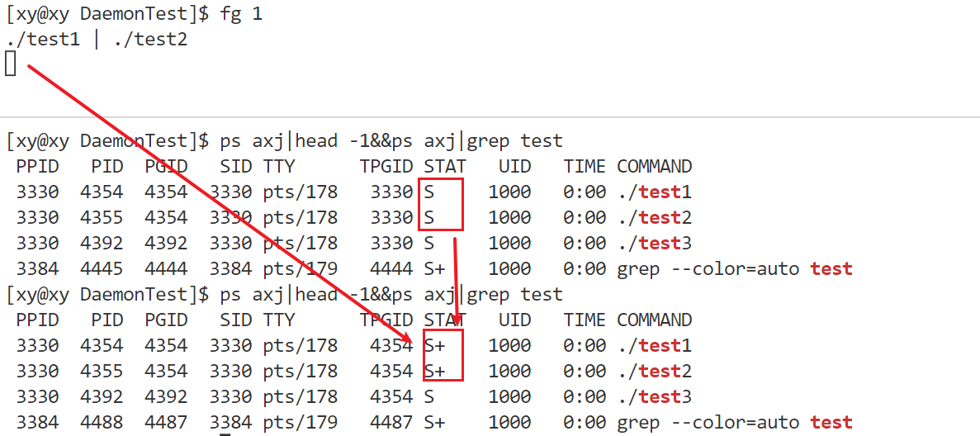This screenshot has height=436, width=980.
Task: Select PID 4355 in the first output
Action: [102, 218]
